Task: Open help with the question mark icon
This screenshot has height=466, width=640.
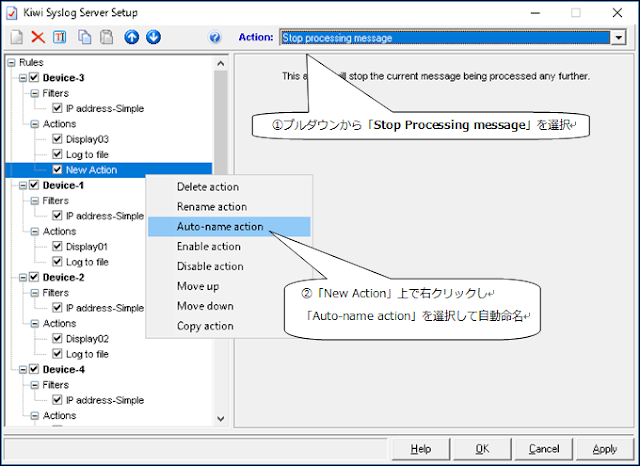Action: coord(215,38)
